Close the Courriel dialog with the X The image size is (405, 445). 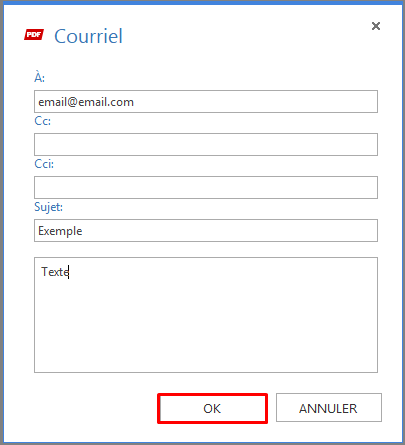tap(376, 26)
